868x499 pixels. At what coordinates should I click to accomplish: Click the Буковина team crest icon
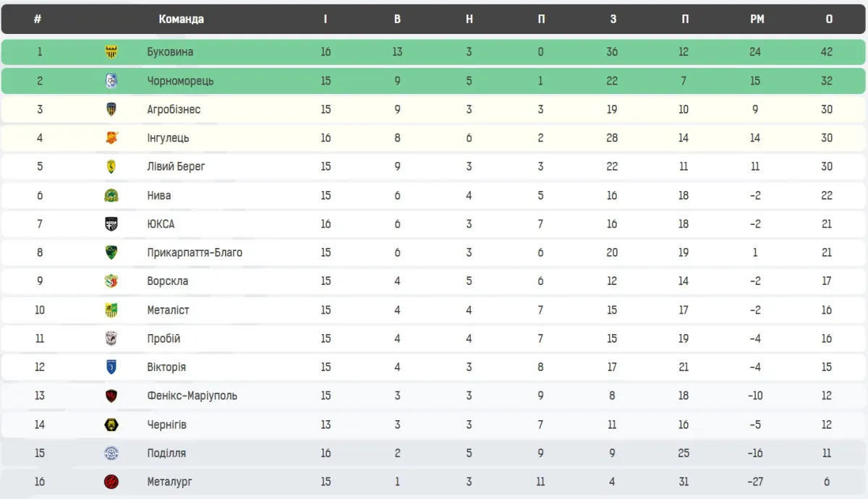111,52
